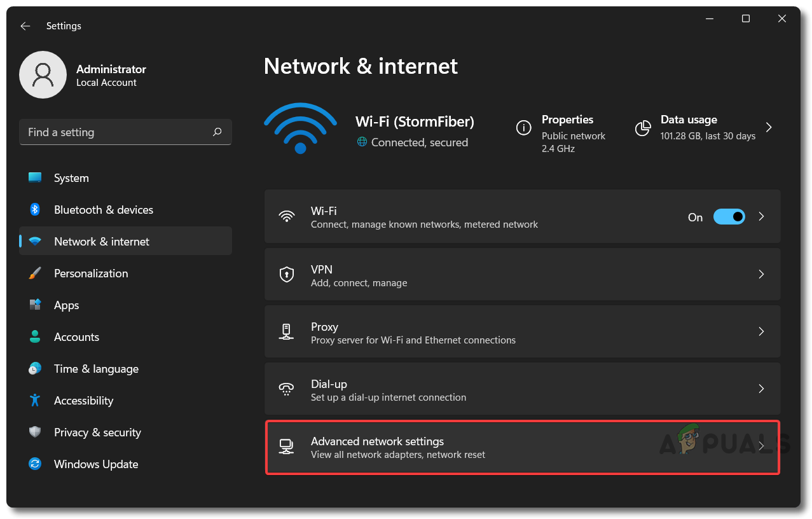
Task: Open Dial-up row chevron
Action: 761,389
